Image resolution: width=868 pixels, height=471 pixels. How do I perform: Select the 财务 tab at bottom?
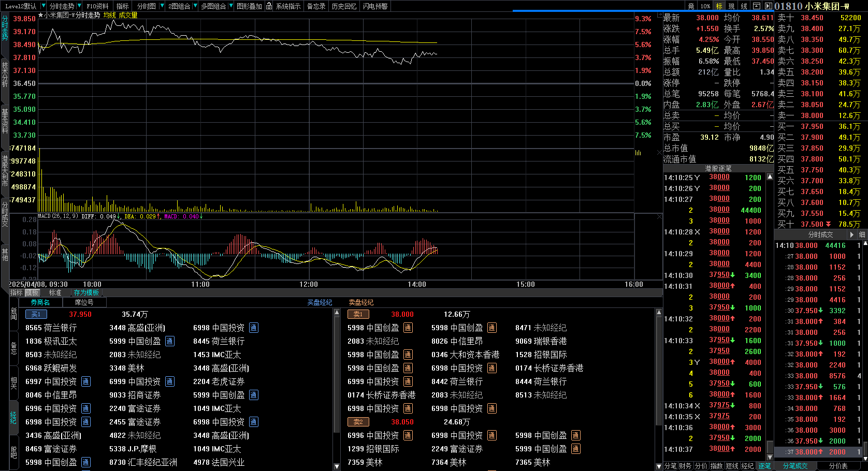coord(685,466)
